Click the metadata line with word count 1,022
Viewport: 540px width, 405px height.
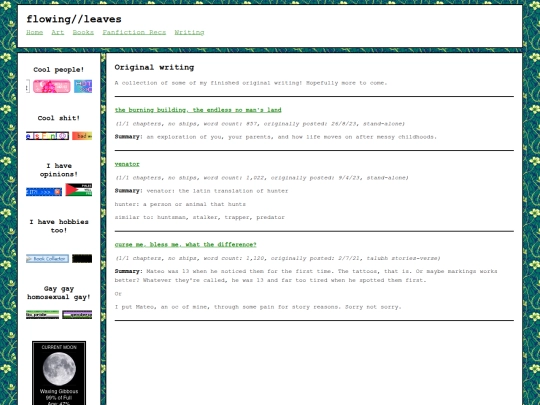coord(262,178)
